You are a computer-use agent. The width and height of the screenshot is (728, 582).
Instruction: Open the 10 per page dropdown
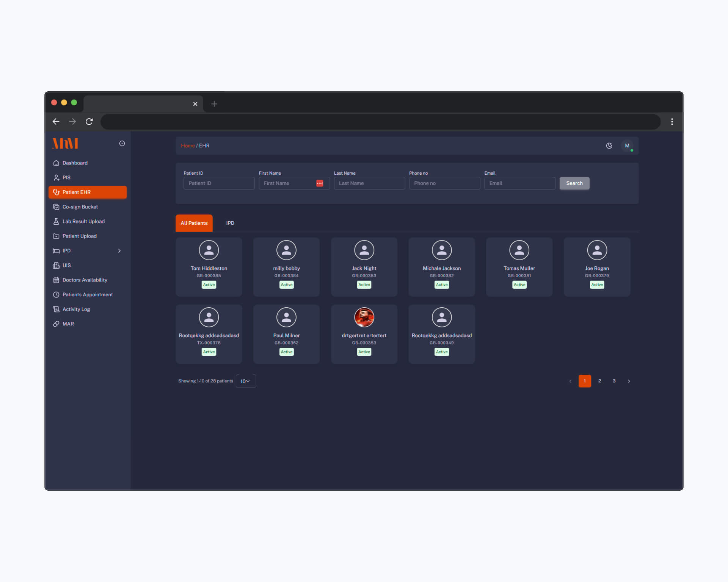pos(245,381)
